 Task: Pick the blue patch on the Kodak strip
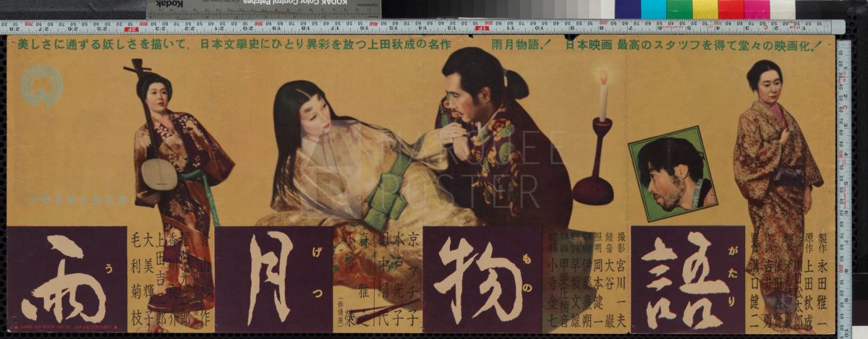click(x=627, y=9)
